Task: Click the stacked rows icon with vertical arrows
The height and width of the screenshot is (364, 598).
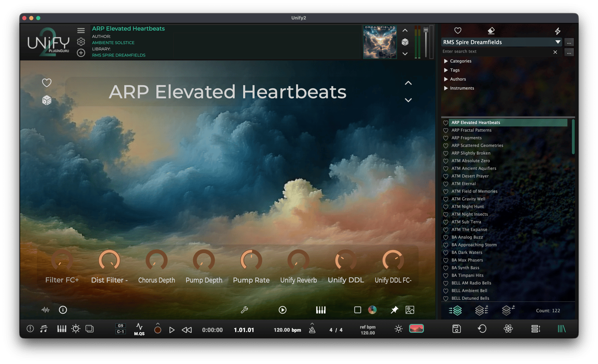Action: pyautogui.click(x=536, y=329)
